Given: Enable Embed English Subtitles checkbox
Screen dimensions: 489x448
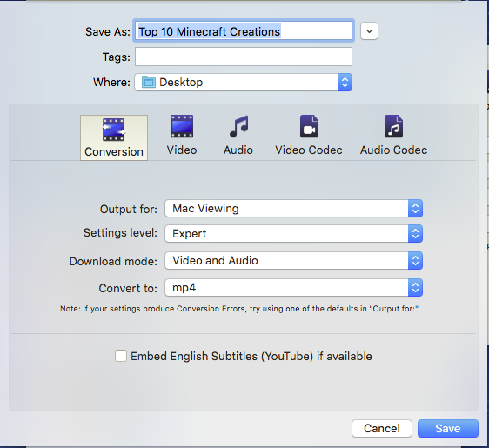Looking at the screenshot, I should (121, 356).
